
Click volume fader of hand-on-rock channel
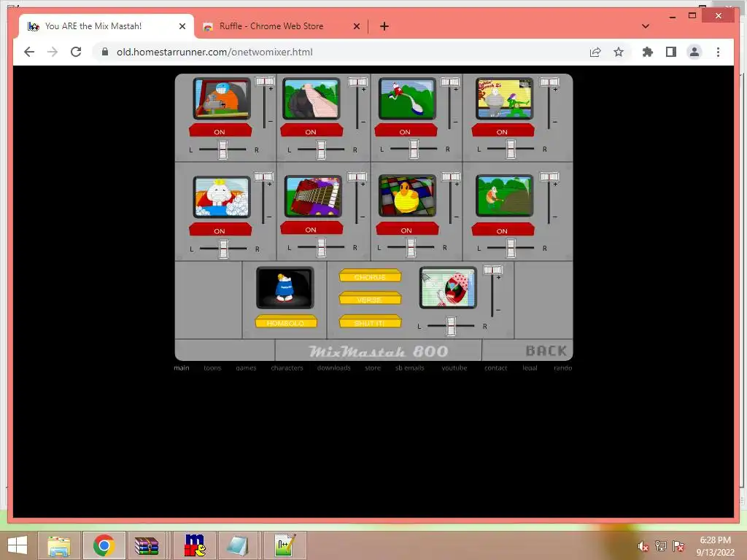coord(357,82)
